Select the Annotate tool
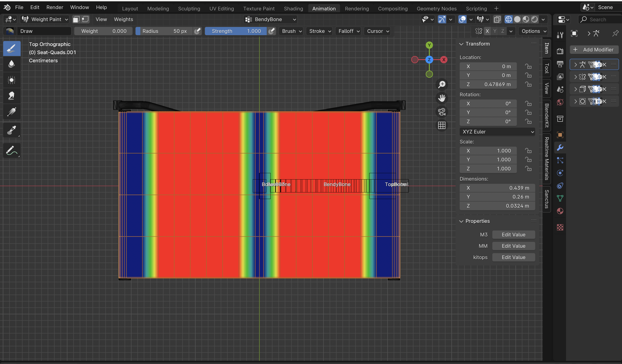This screenshot has width=622, height=364. [12, 150]
